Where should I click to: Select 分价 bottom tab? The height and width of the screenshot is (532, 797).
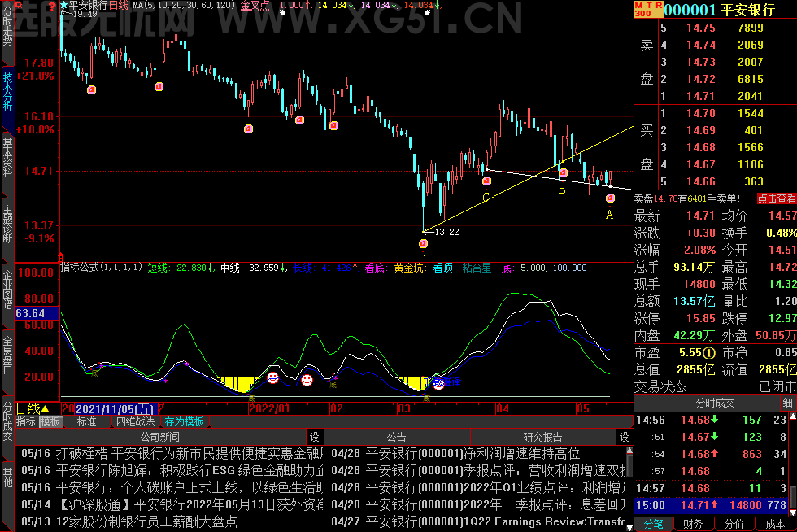click(734, 525)
